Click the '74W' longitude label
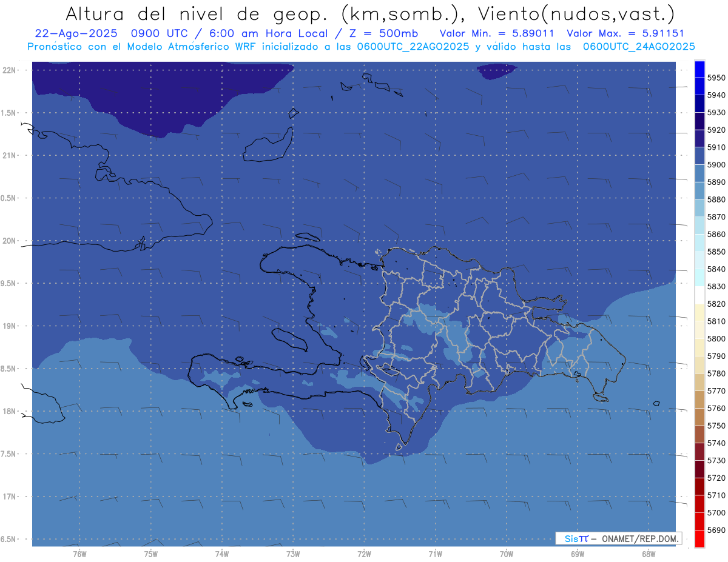 [222, 554]
